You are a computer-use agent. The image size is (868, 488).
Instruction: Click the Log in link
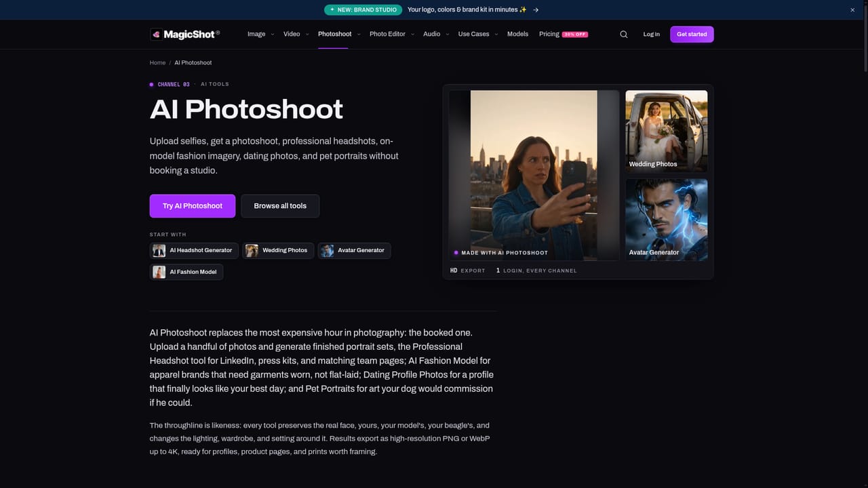tap(651, 34)
